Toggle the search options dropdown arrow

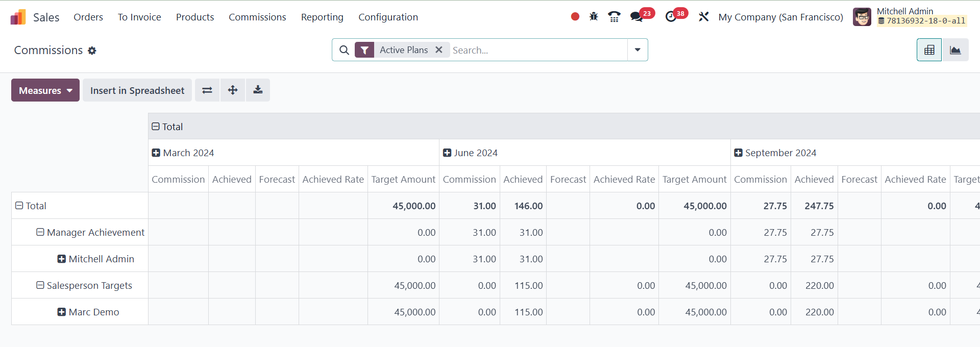point(638,50)
